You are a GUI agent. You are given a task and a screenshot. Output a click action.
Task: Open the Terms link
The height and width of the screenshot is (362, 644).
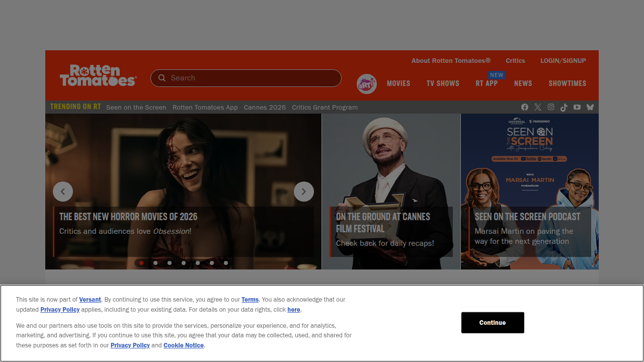coord(250,300)
